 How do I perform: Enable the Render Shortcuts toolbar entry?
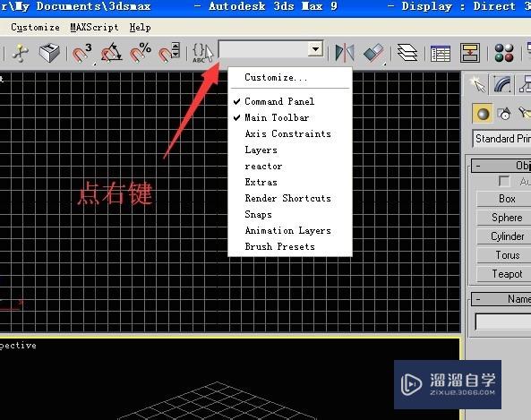(290, 198)
